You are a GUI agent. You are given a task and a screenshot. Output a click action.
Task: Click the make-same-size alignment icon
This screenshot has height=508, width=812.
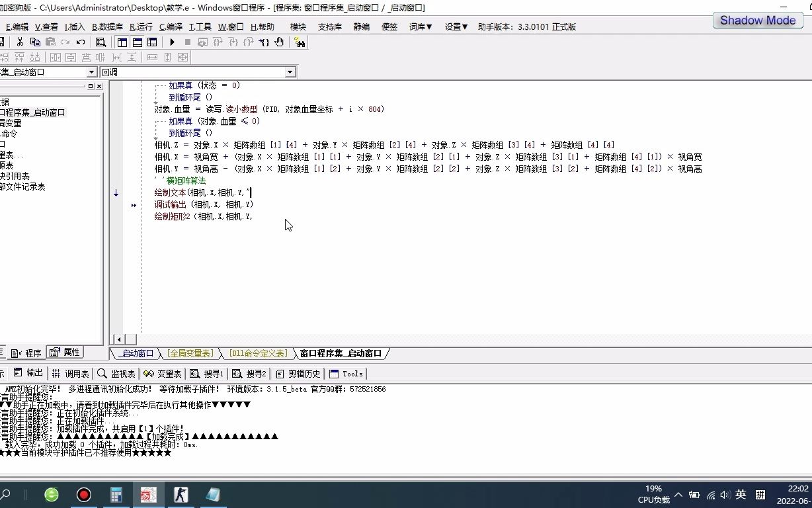click(x=183, y=57)
